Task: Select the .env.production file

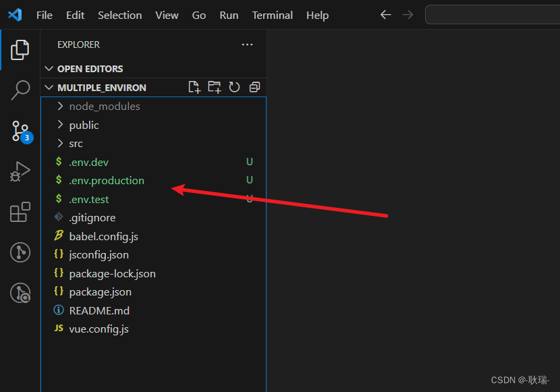Action: tap(106, 180)
